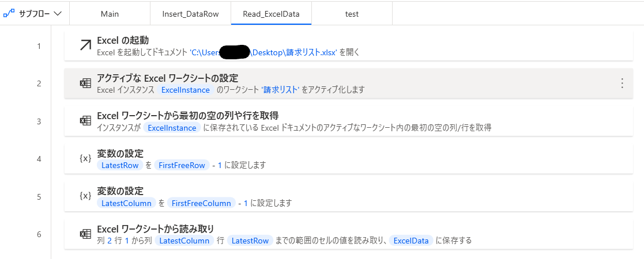The image size is (644, 259).
Task: Select line number 1
Action: pos(39,46)
